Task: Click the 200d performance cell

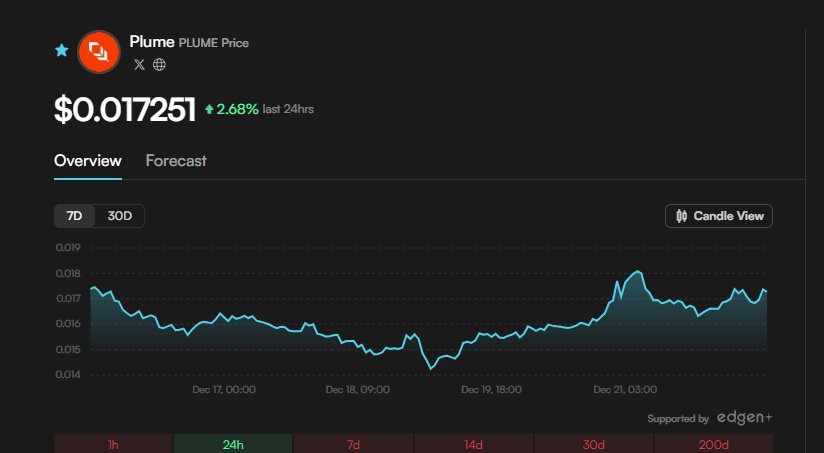Action: [713, 444]
